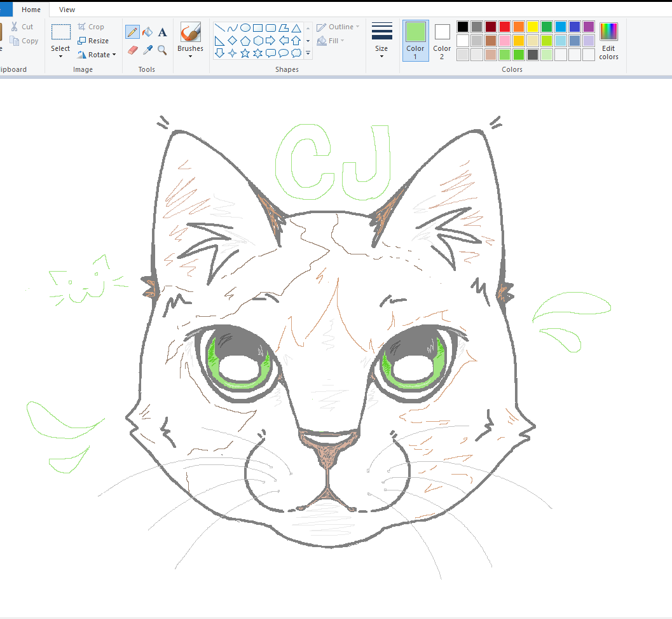This screenshot has height=619, width=672.
Task: Choose the Hexagon shape
Action: [257, 41]
